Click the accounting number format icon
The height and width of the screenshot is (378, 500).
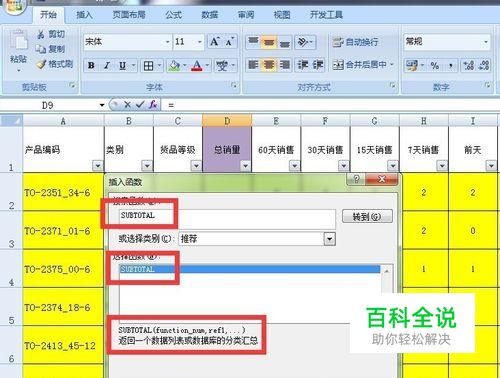(411, 65)
